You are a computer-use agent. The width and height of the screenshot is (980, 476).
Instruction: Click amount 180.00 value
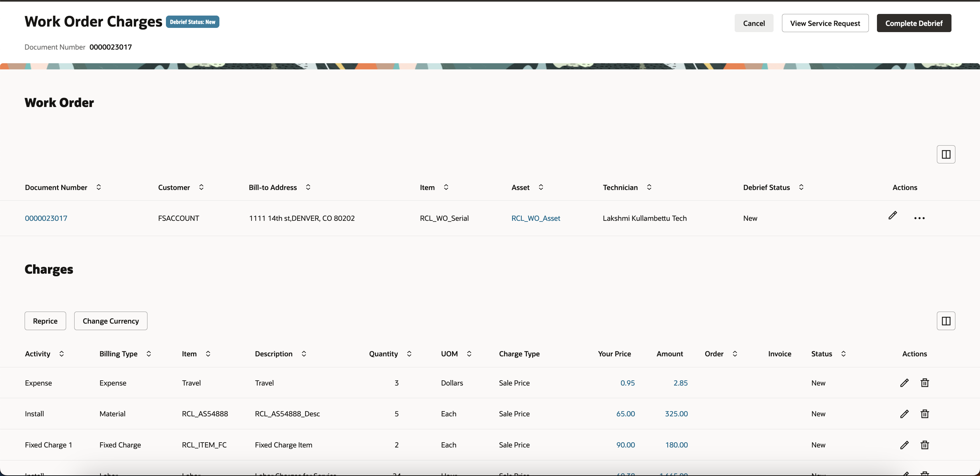(x=676, y=445)
